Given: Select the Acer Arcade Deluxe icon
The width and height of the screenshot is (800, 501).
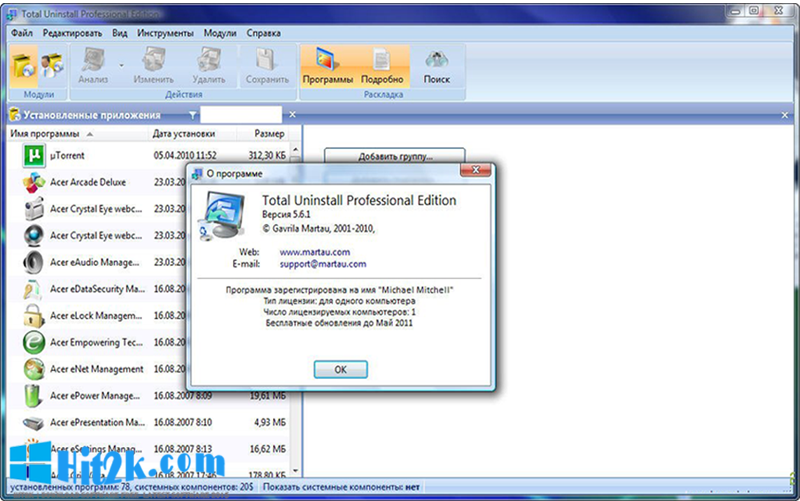Looking at the screenshot, I should (x=34, y=182).
